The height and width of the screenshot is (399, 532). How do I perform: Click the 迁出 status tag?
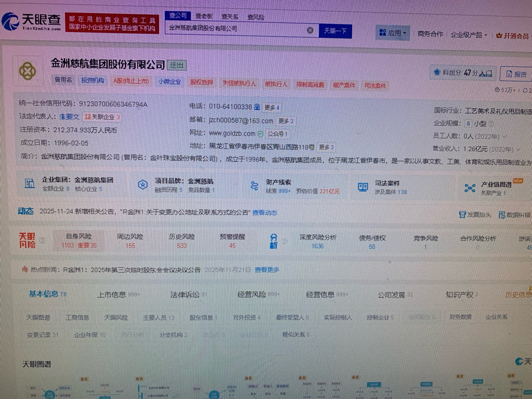pyautogui.click(x=177, y=65)
